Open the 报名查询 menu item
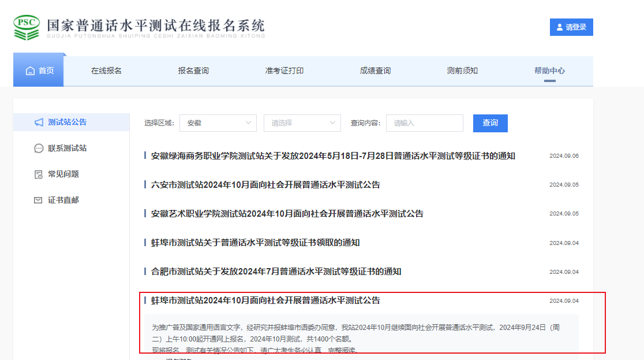Screen dimensions: 644x360 tap(193, 70)
